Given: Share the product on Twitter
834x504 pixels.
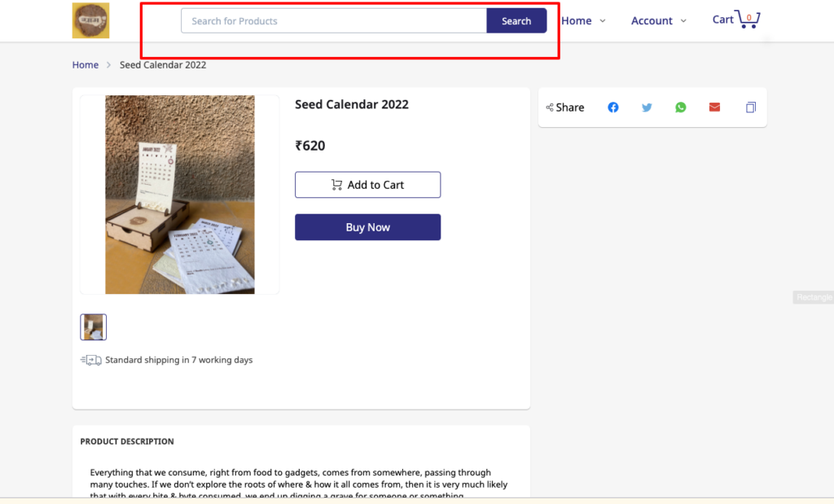Looking at the screenshot, I should 647,107.
